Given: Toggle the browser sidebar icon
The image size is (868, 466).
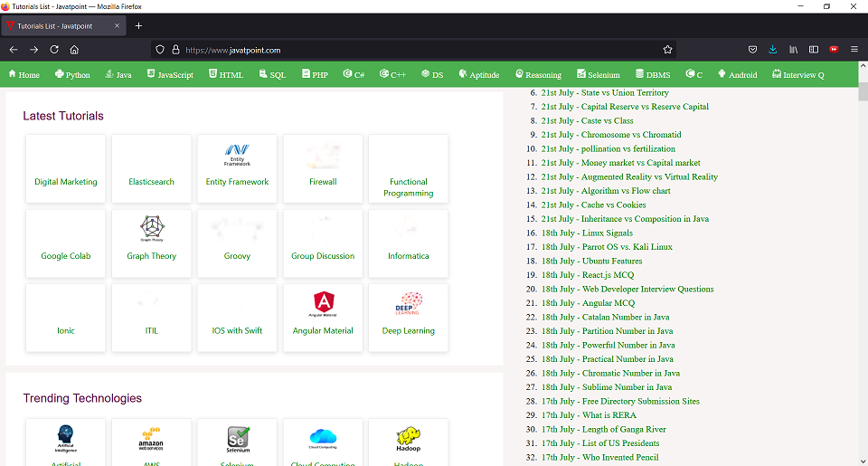Looking at the screenshot, I should coord(814,50).
